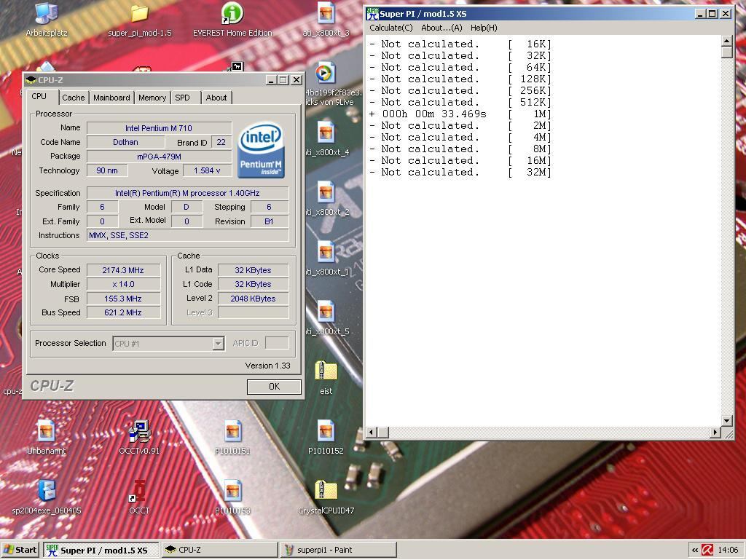Click the Core Speed value 2174.3 MHz
The height and width of the screenshot is (560, 746).
123,270
